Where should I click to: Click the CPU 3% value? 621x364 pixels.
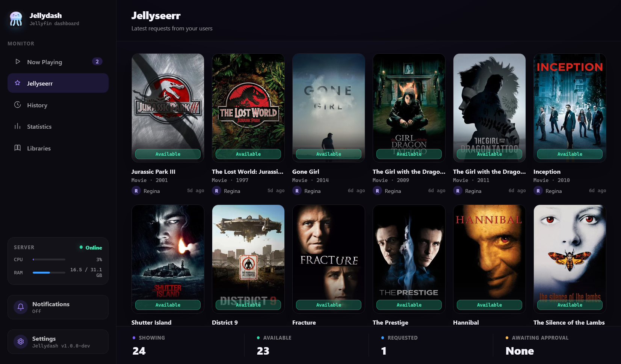click(x=99, y=259)
